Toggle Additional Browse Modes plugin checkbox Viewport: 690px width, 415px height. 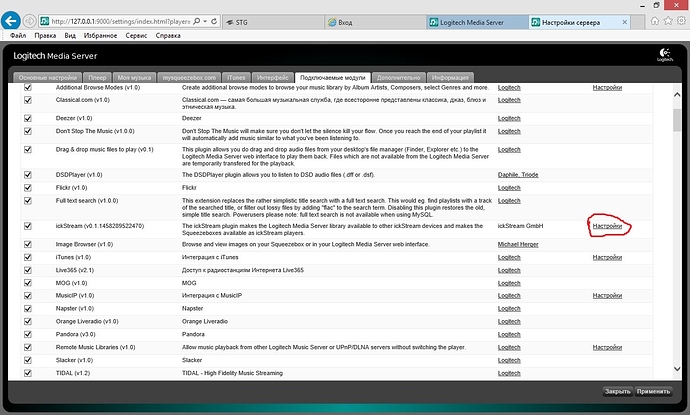[28, 87]
